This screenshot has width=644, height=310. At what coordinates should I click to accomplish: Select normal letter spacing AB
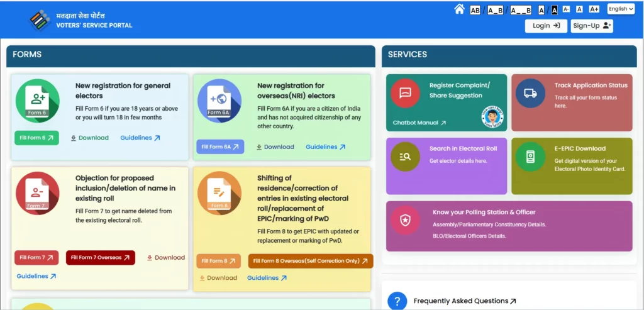(x=475, y=10)
